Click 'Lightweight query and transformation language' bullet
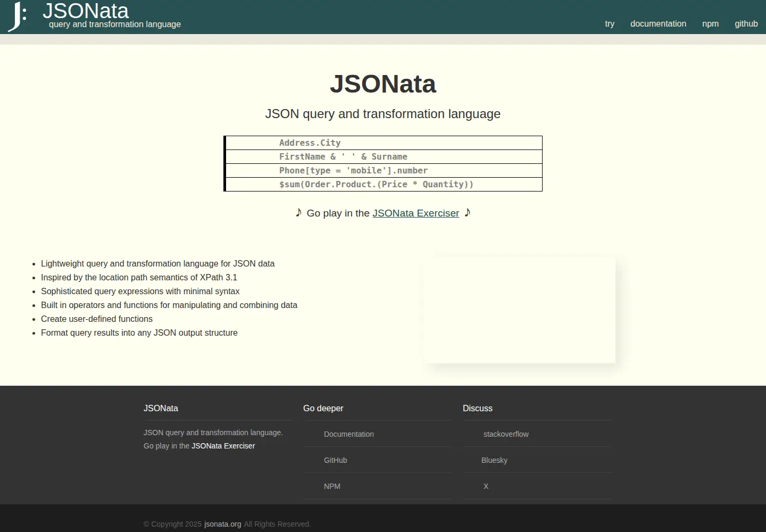766x532 pixels. point(158,263)
